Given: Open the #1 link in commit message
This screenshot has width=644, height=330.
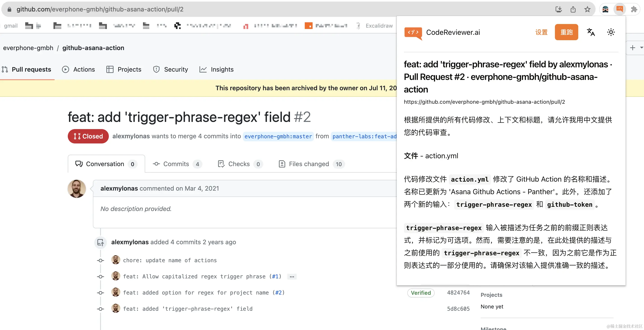Looking at the screenshot, I should [x=275, y=277].
